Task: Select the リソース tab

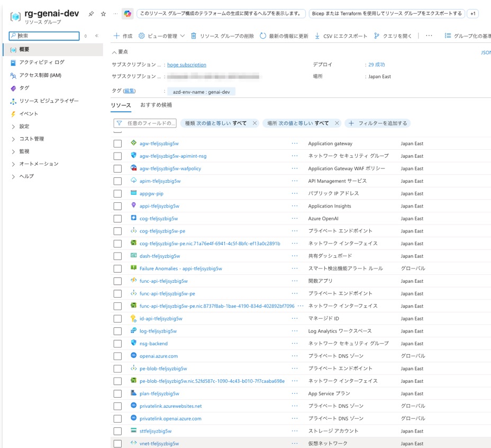Action: [x=121, y=105]
